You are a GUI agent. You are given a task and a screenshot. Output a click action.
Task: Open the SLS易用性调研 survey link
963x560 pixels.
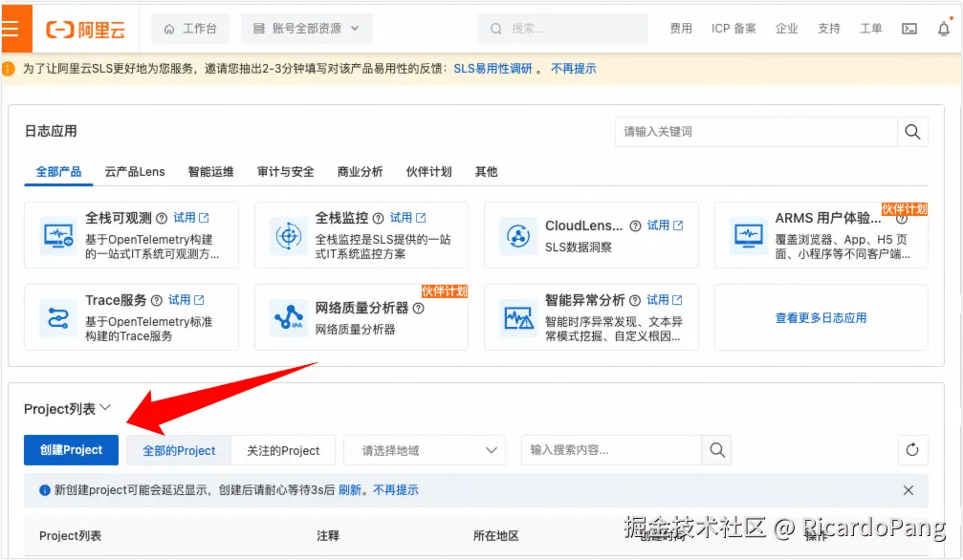[492, 69]
